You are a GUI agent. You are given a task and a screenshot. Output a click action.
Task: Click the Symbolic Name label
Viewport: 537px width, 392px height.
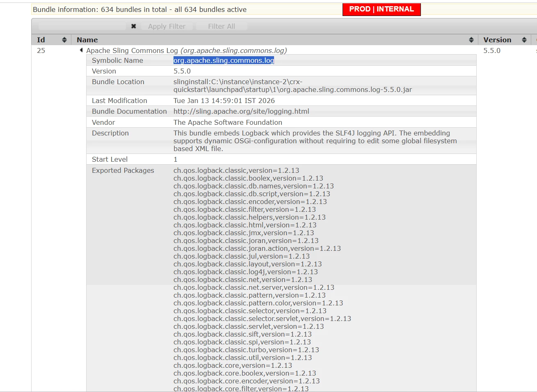(117, 60)
